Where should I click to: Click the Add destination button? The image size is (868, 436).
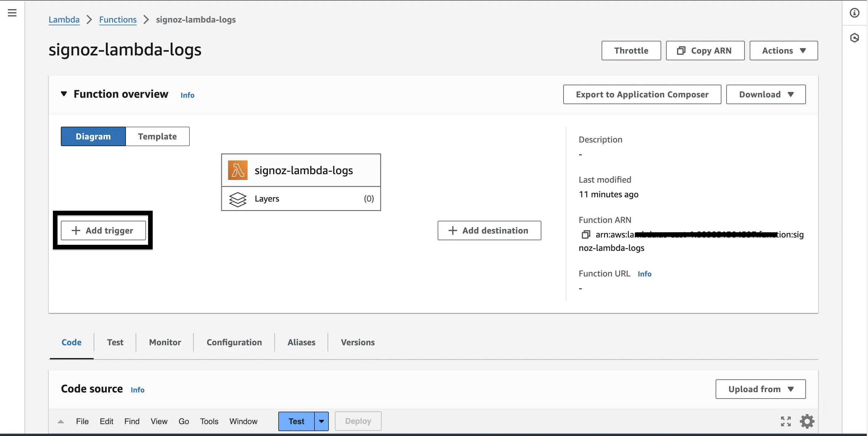coord(489,231)
